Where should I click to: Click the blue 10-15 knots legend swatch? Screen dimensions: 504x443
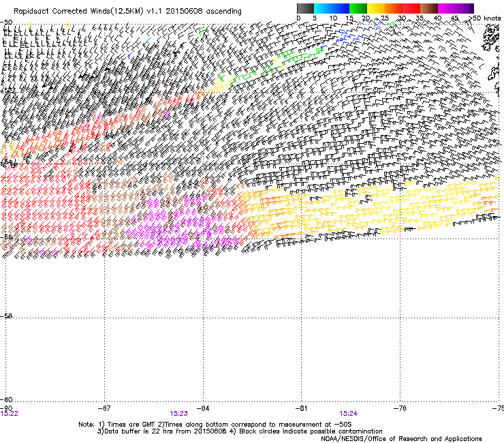(341, 8)
